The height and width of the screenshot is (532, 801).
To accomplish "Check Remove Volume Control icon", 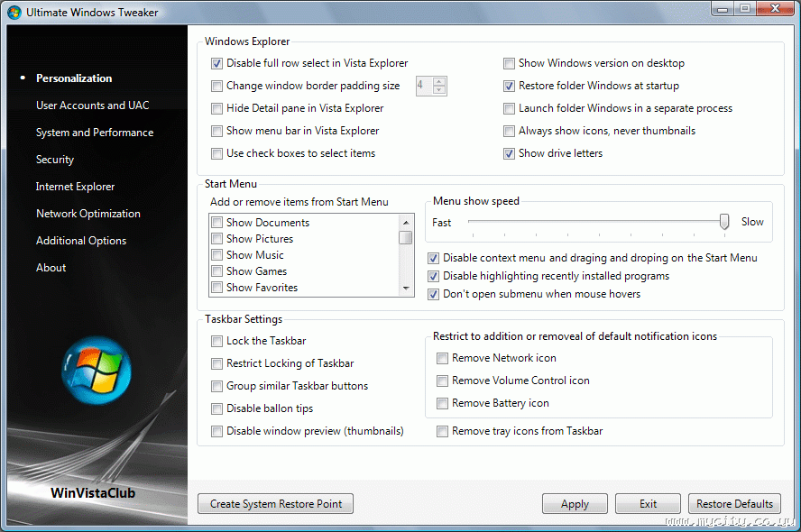I will (442, 381).
